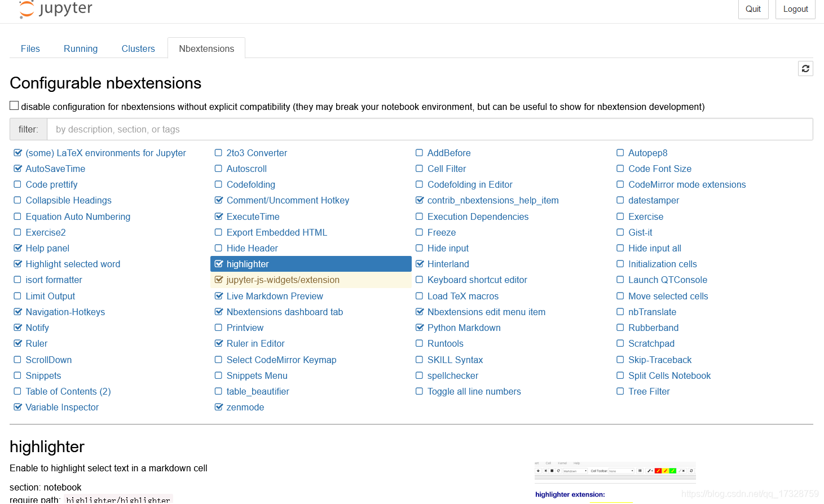Disable the Variable Inspector extension

pyautogui.click(x=62, y=407)
